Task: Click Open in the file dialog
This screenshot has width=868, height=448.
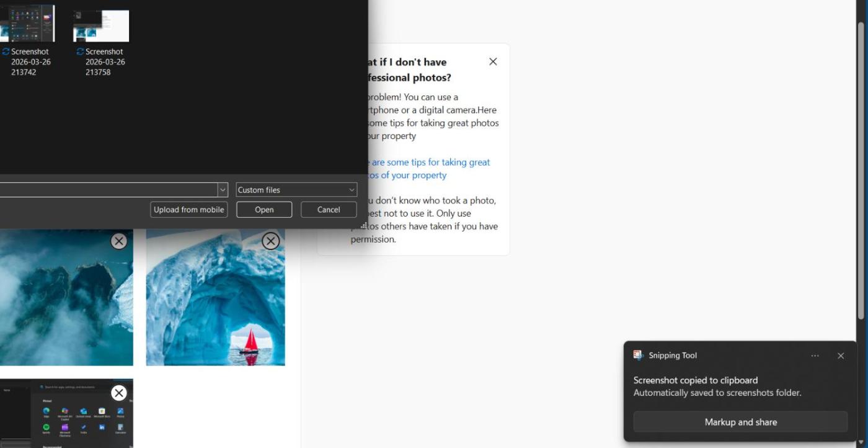Action: coord(264,210)
